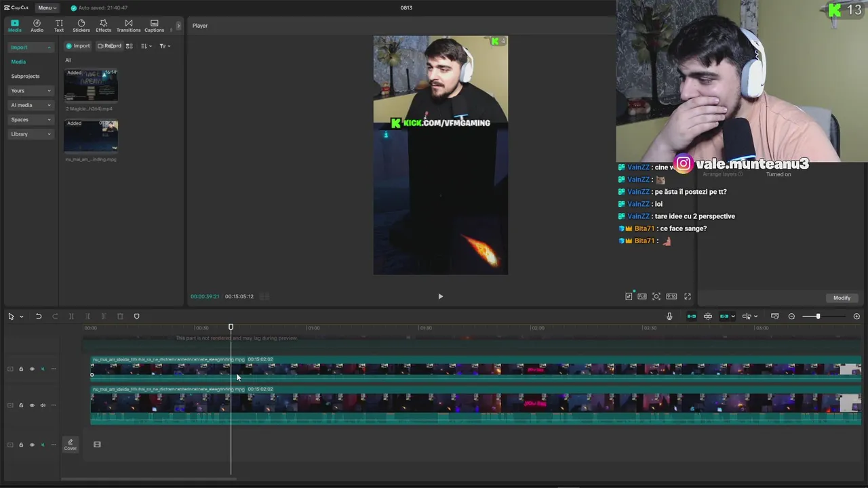Zoom out the timeline

click(x=791, y=317)
